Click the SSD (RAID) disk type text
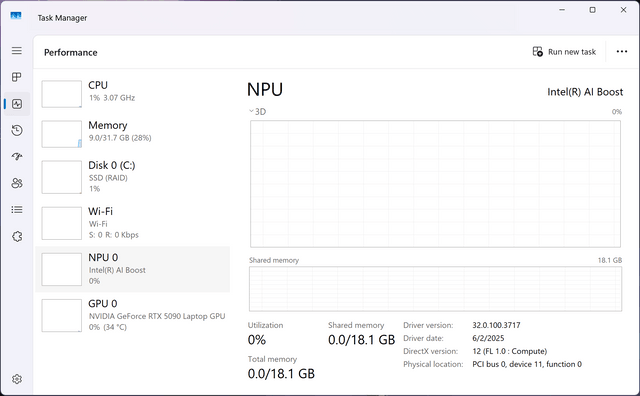640x396 pixels. point(108,178)
